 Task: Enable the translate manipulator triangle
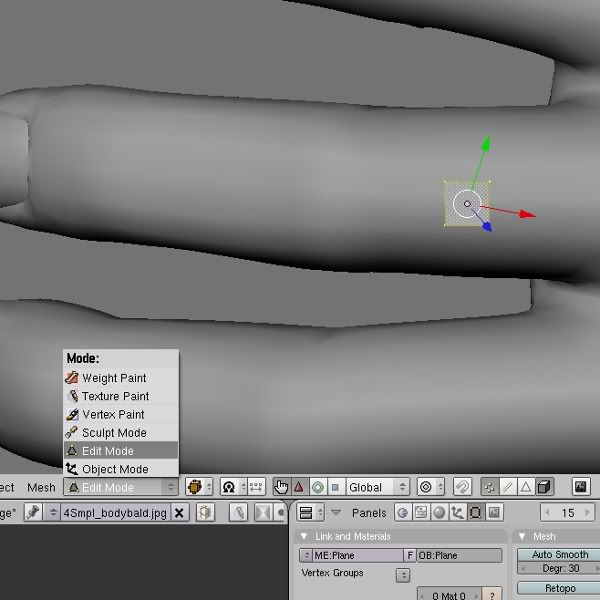[299, 487]
